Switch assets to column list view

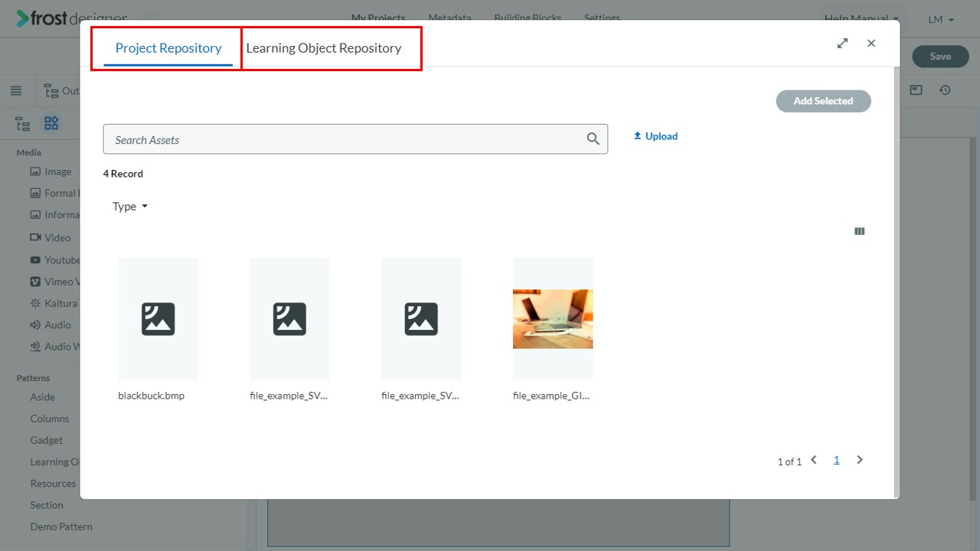[859, 231]
